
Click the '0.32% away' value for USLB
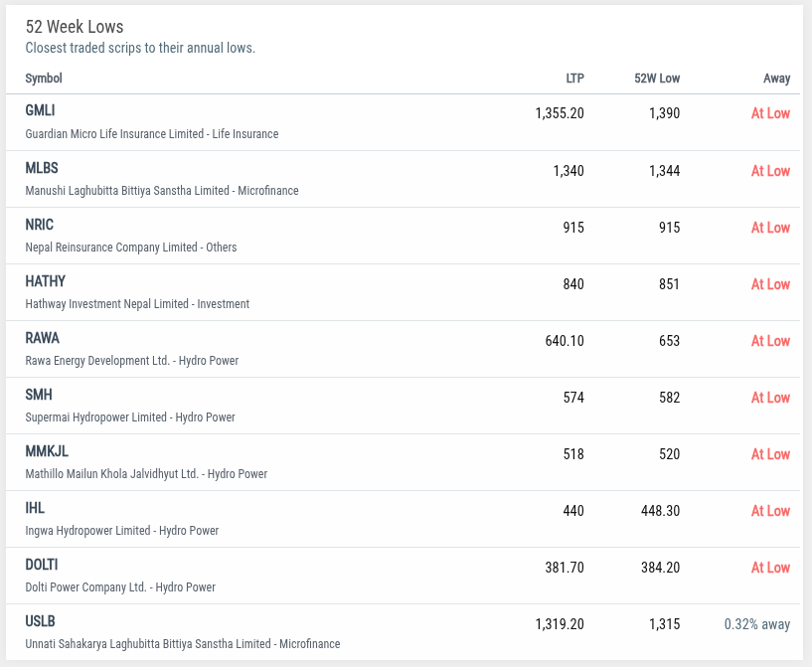point(757,624)
